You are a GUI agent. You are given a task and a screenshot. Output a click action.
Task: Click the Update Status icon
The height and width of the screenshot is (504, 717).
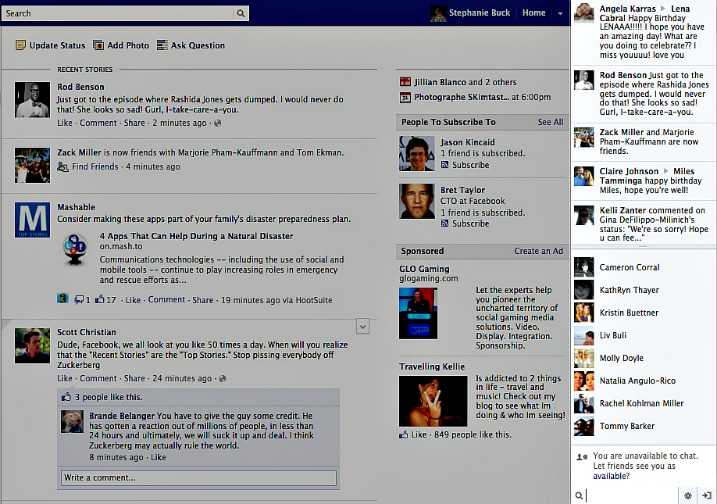(21, 46)
